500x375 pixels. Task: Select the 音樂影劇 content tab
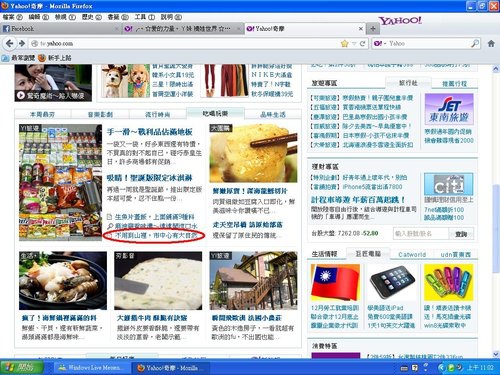100,114
